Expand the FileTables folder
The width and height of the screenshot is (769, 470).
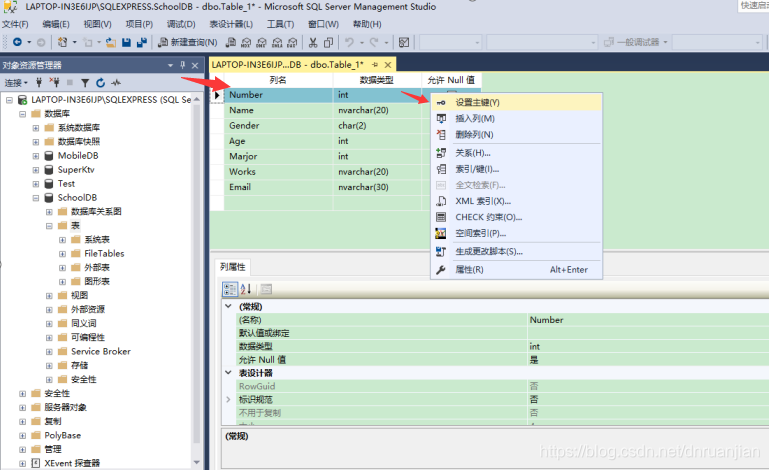pos(62,254)
